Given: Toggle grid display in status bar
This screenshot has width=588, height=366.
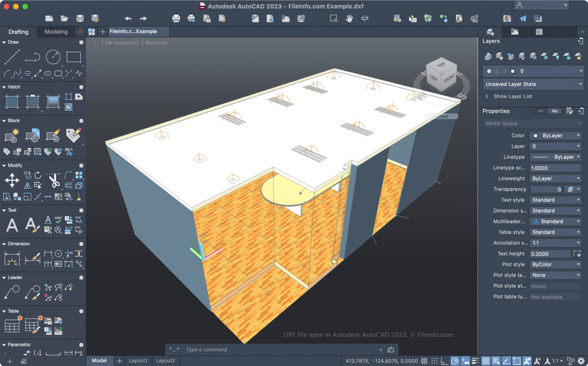Looking at the screenshot, I should pyautogui.click(x=424, y=361).
